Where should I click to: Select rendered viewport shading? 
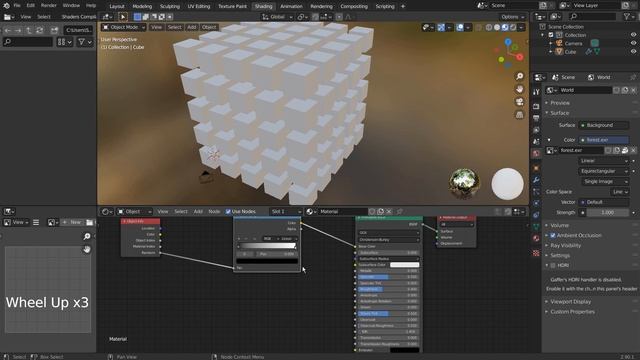(513, 27)
